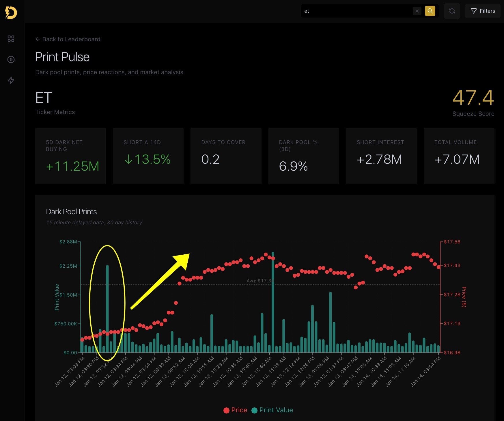
Task: Toggle the Price series in chart legend
Action: (235, 410)
